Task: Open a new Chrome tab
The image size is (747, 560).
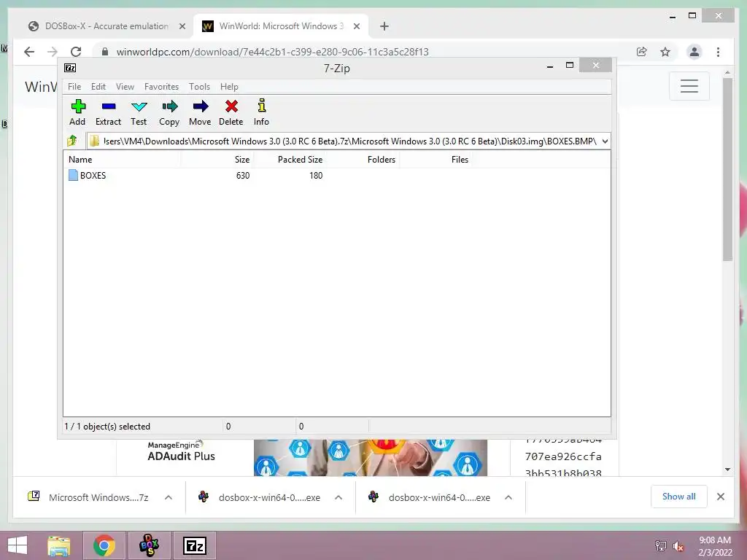Action: (x=384, y=27)
